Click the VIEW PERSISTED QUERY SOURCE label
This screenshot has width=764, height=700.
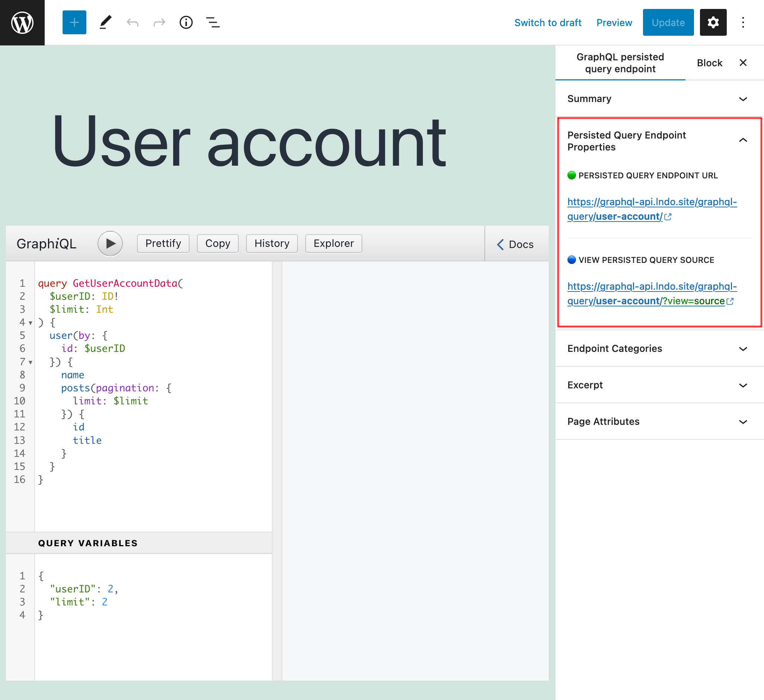click(x=646, y=260)
